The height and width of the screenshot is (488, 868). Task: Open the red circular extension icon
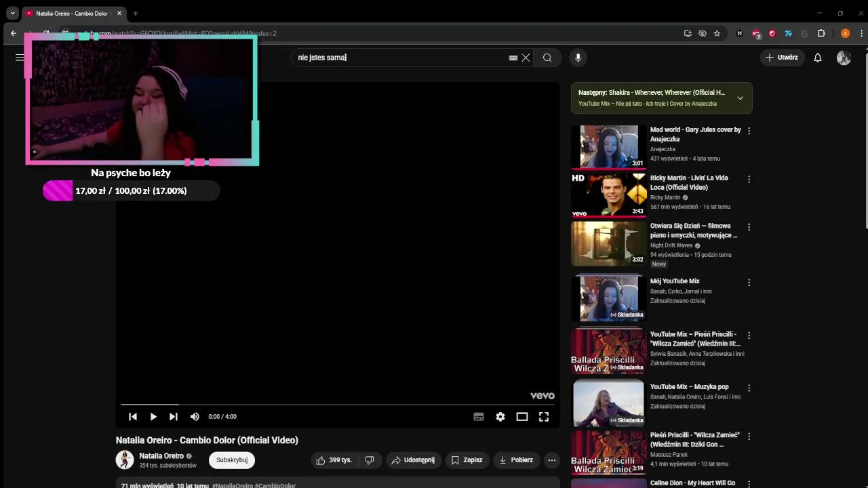click(x=772, y=33)
